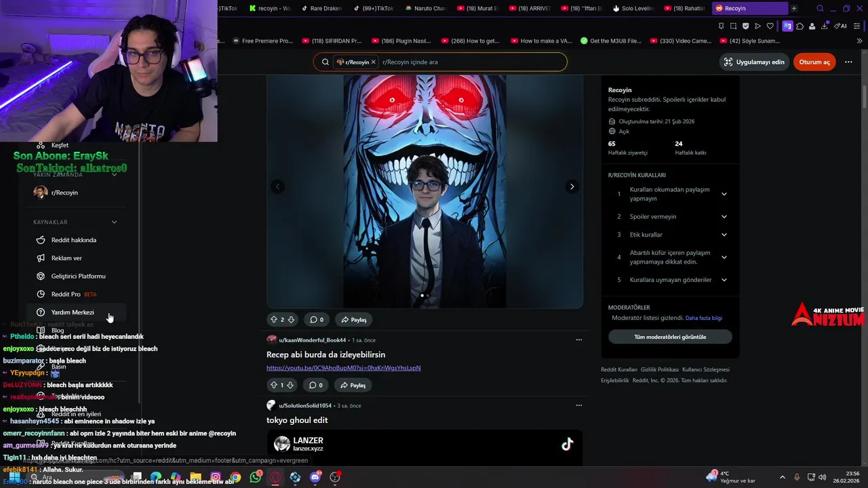Click the browser AI assistant button
868x488 pixels.
tap(840, 26)
